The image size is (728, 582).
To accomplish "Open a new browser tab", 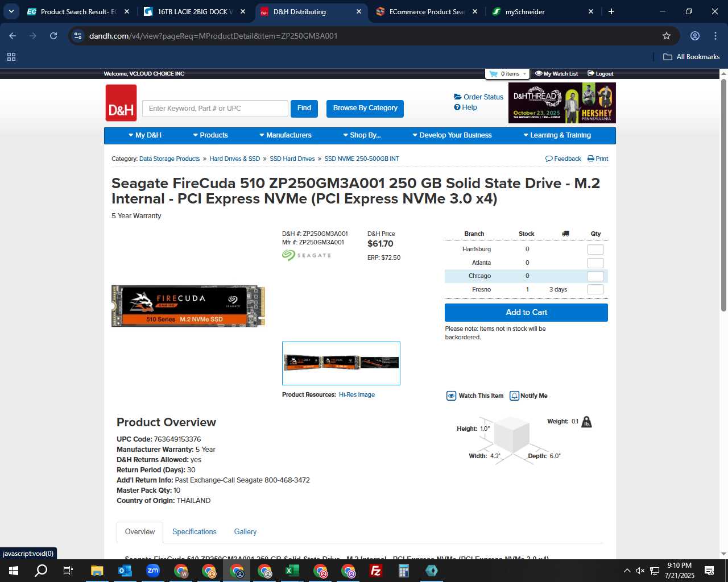I will click(611, 11).
